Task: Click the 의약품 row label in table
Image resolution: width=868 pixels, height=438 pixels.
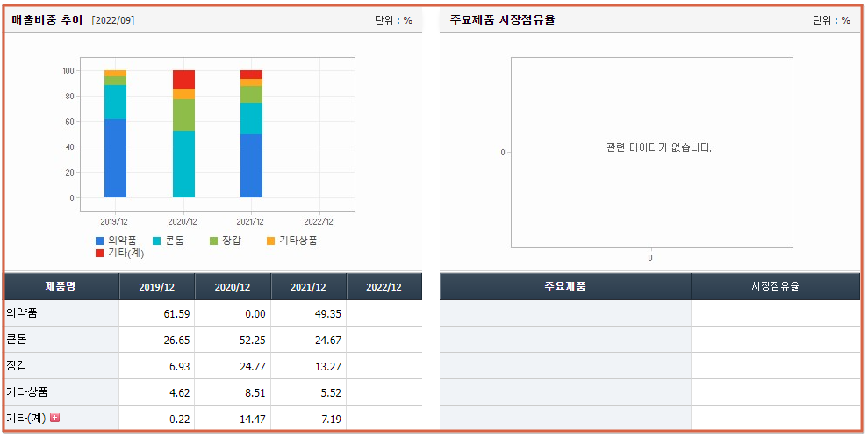Action: 22,313
